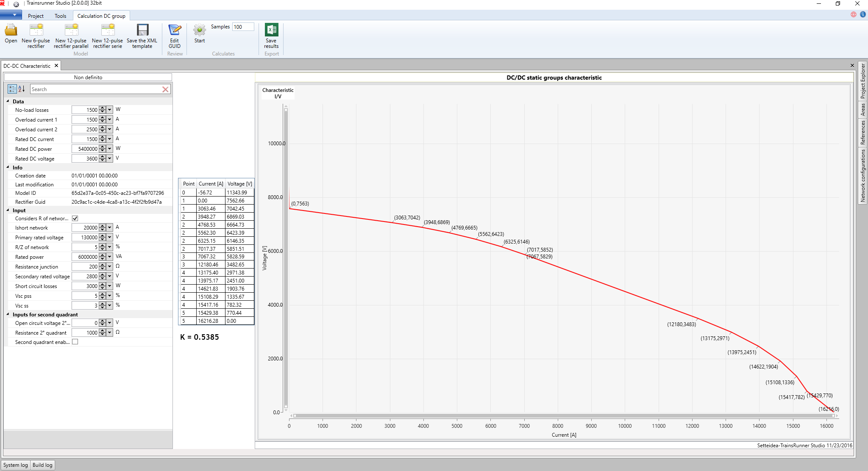Open the Rated DC voltage dropdown arrow
Image resolution: width=868 pixels, height=471 pixels.
click(x=110, y=158)
